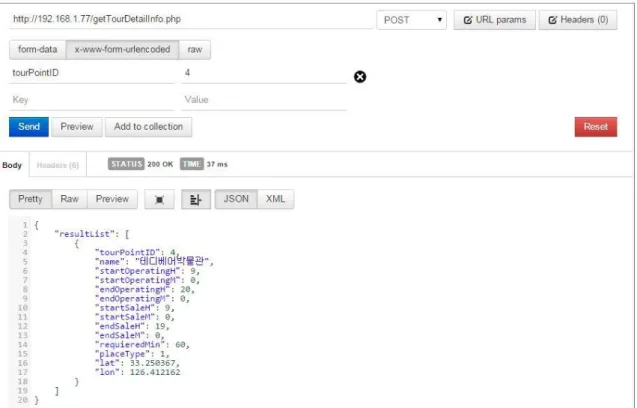Select XML response format
This screenshot has height=408, width=637.
tap(275, 199)
